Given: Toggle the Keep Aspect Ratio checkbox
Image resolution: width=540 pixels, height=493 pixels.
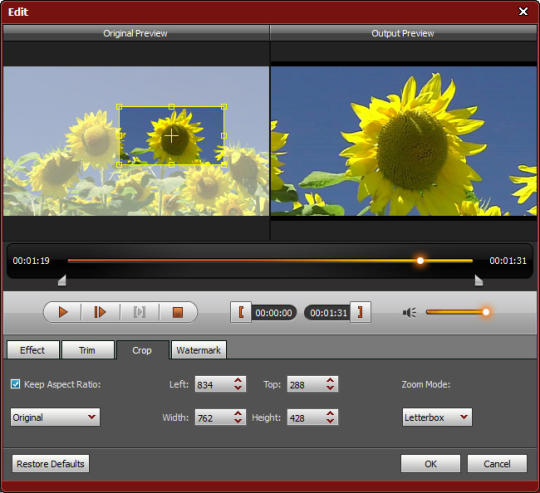Looking at the screenshot, I should pyautogui.click(x=15, y=384).
